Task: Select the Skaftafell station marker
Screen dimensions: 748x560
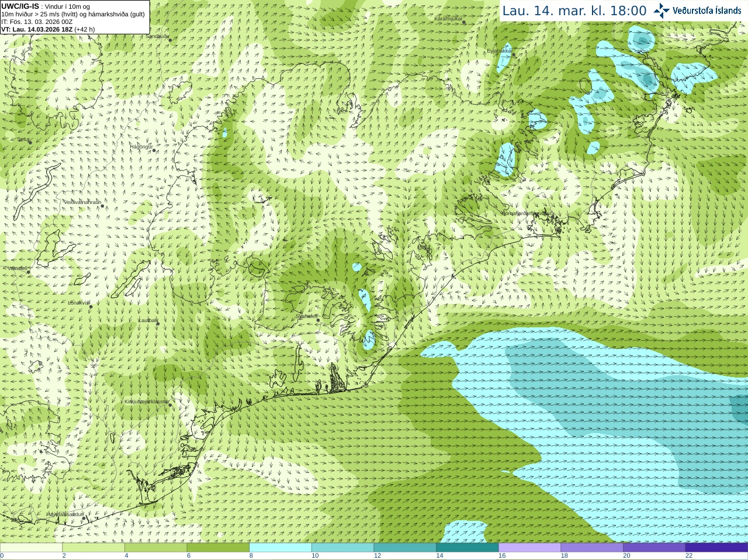Action: pos(317,320)
